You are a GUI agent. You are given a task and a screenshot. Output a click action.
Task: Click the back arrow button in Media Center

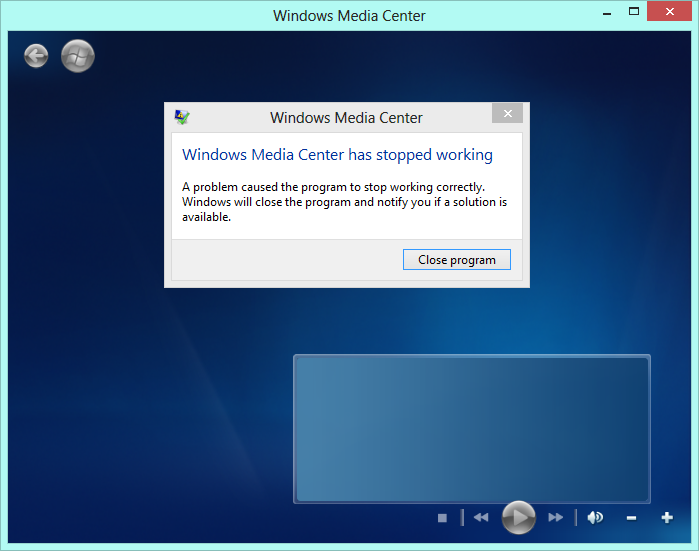(36, 56)
